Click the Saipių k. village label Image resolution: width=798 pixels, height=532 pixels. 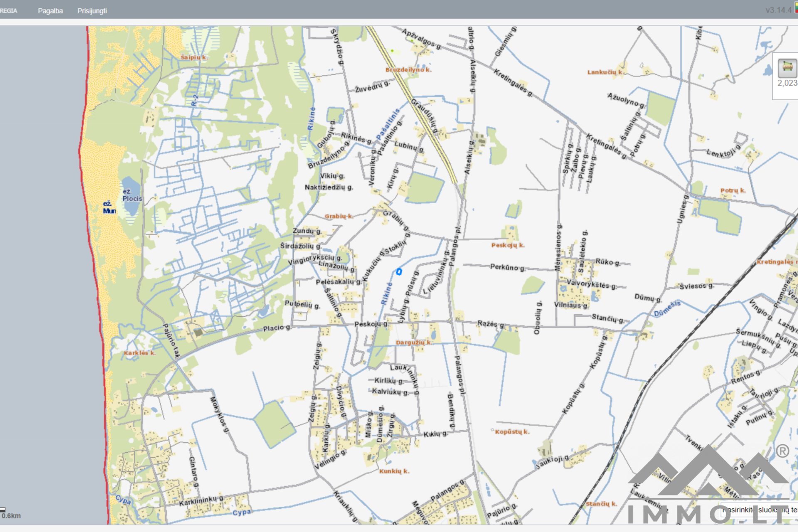(x=194, y=57)
